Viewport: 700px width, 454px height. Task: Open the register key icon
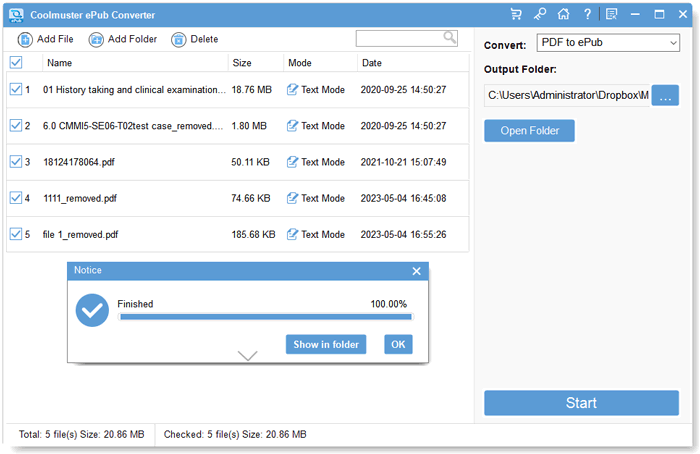click(x=540, y=15)
